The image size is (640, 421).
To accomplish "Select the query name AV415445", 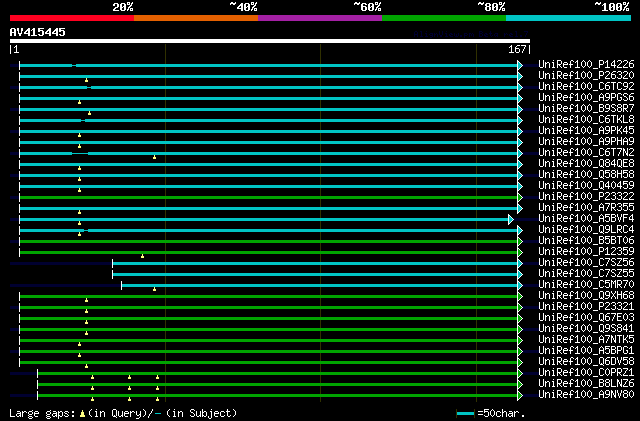I will click(x=38, y=32).
